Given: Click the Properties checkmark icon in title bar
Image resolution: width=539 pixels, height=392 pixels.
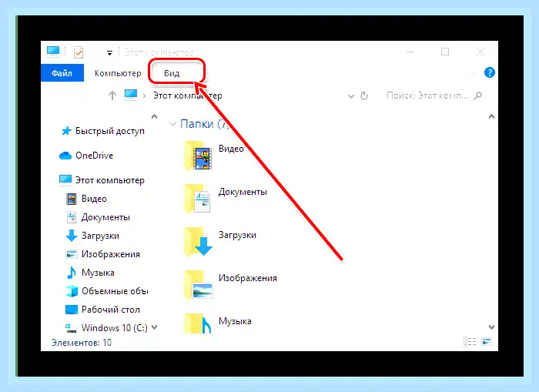Looking at the screenshot, I should pos(79,52).
